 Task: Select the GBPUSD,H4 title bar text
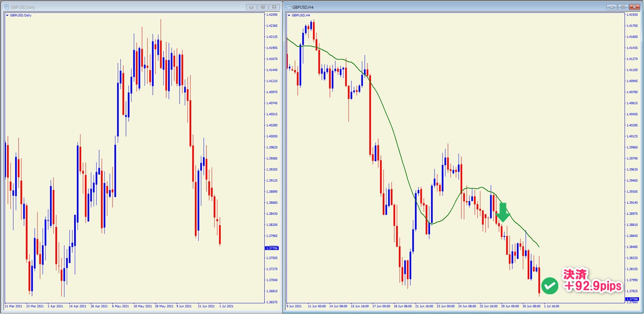[x=303, y=7]
